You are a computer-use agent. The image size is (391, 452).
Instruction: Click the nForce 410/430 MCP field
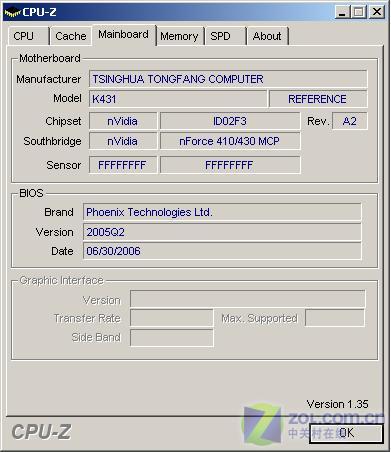(x=230, y=141)
